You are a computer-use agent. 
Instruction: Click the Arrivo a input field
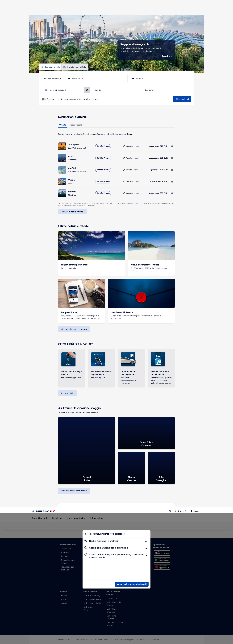(160, 79)
